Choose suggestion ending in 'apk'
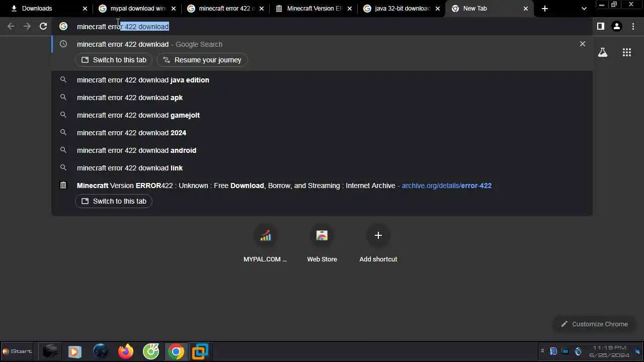The image size is (644, 362). coord(322,98)
